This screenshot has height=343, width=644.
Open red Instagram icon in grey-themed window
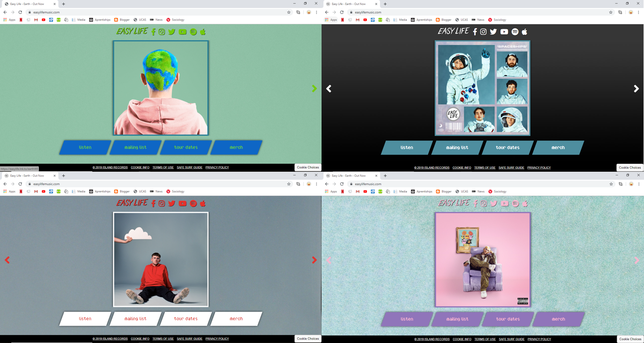[162, 203]
